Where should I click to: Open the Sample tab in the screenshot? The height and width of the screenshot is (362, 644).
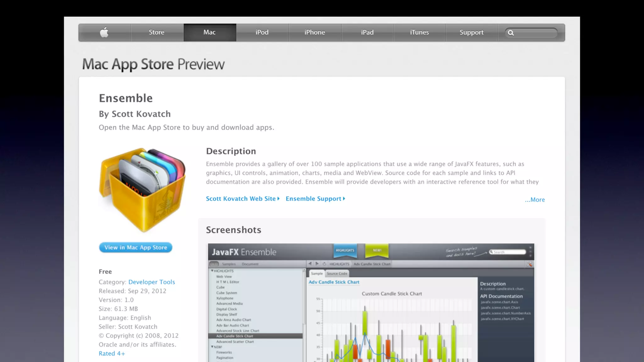(317, 273)
